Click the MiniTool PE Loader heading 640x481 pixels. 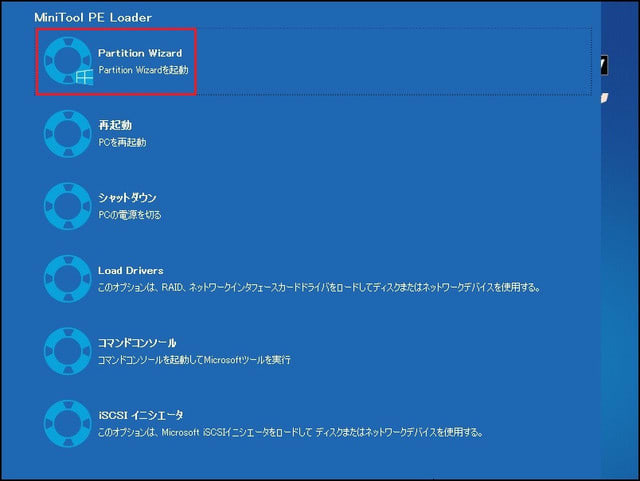pyautogui.click(x=93, y=18)
